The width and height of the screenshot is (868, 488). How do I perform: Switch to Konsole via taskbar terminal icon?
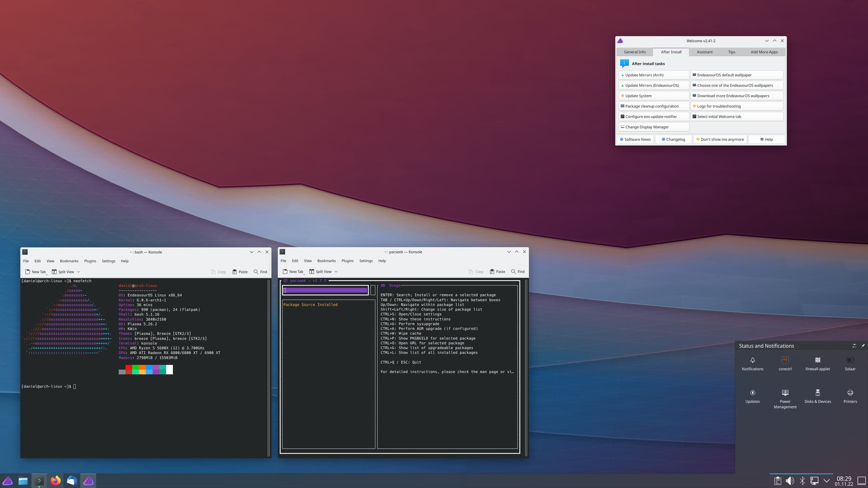tap(39, 481)
